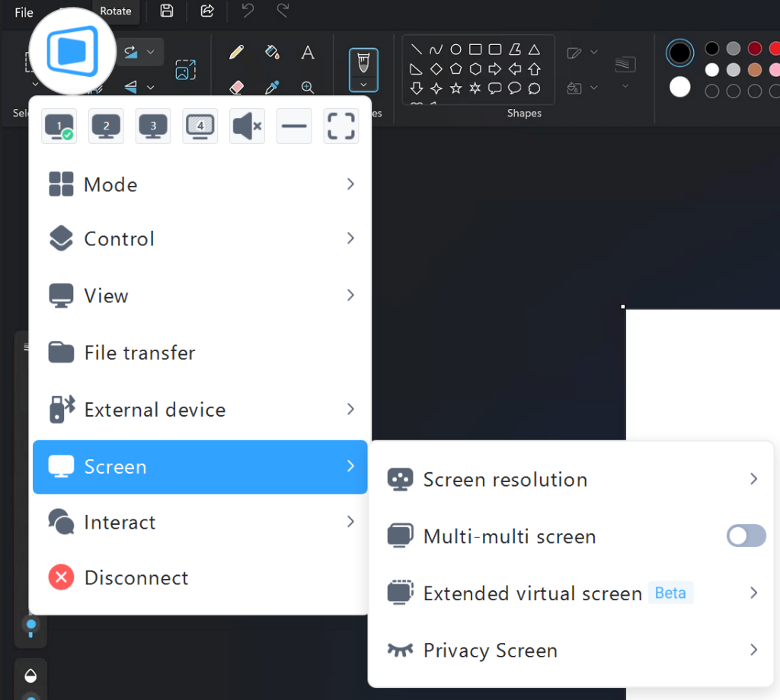Click Disconnect to end the session
780x700 pixels.
(x=136, y=578)
